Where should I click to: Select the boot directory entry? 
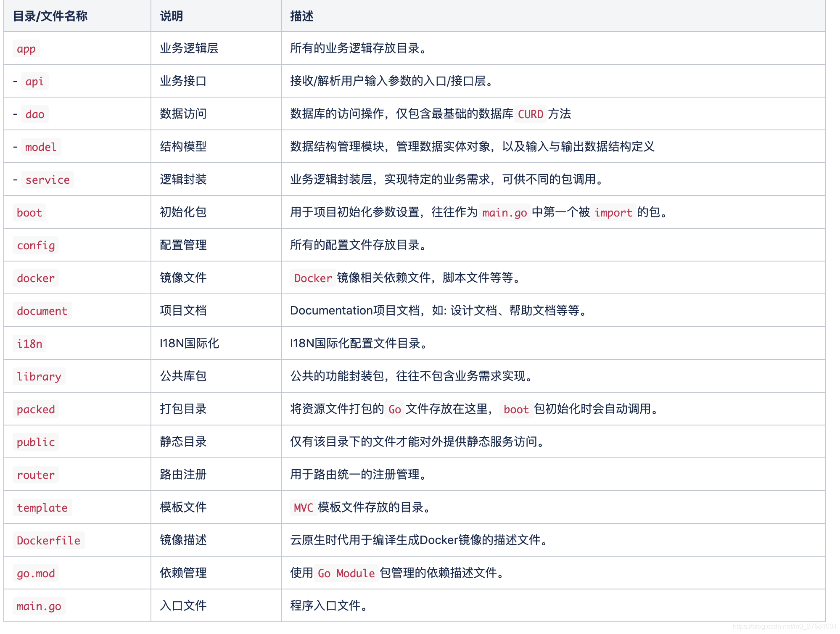29,212
